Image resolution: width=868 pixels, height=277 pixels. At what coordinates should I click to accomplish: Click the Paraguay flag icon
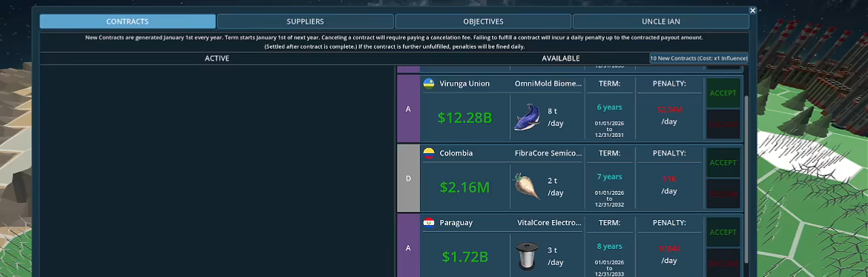click(x=429, y=223)
